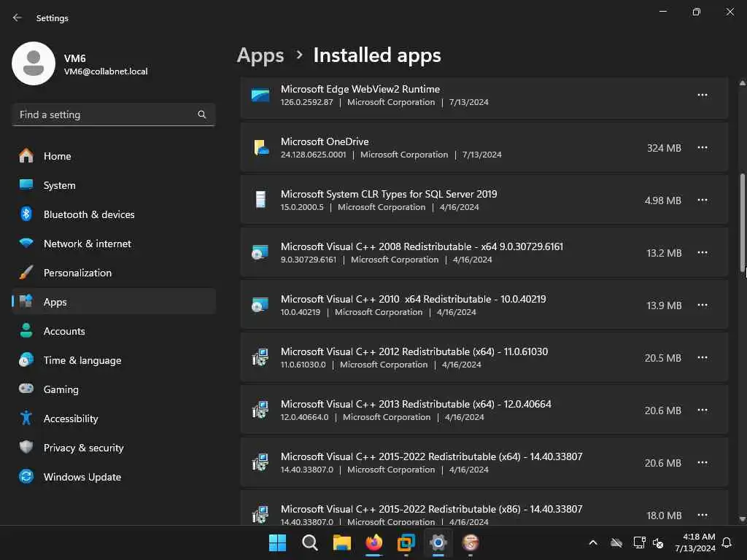
Task: Open Firefox from the taskbar
Action: pyautogui.click(x=374, y=542)
